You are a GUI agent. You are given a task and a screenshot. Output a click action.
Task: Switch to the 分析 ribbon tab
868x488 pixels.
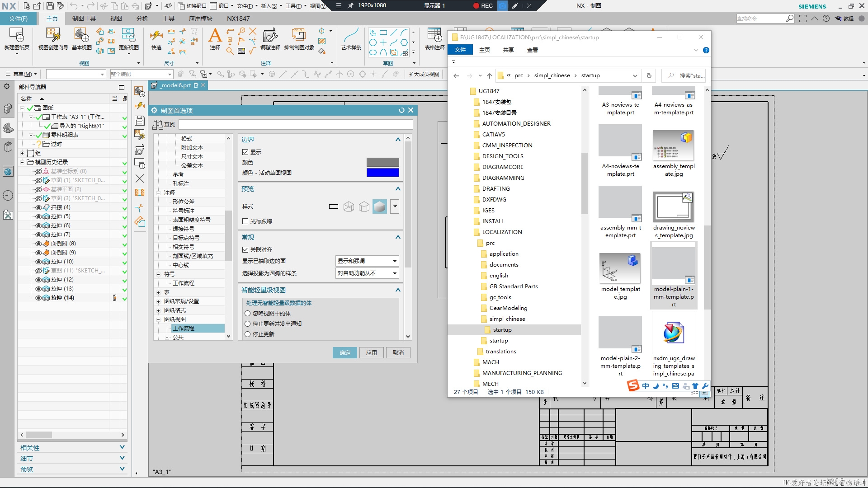142,19
